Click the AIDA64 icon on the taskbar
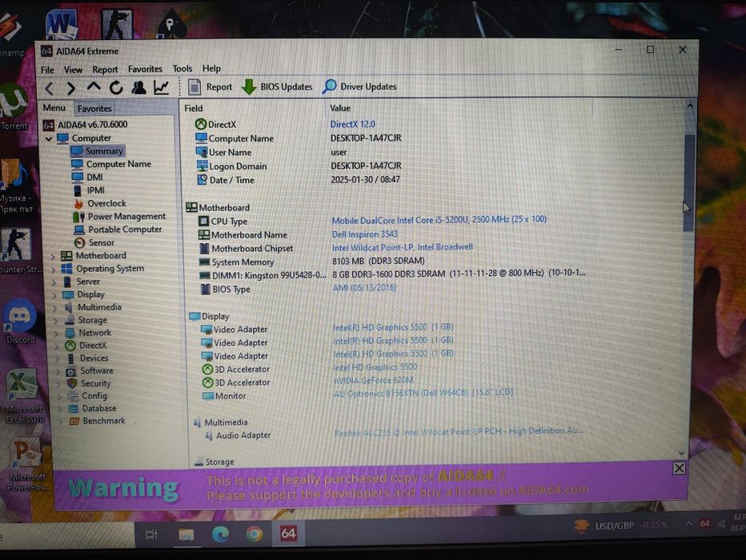The height and width of the screenshot is (560, 746). tap(288, 534)
